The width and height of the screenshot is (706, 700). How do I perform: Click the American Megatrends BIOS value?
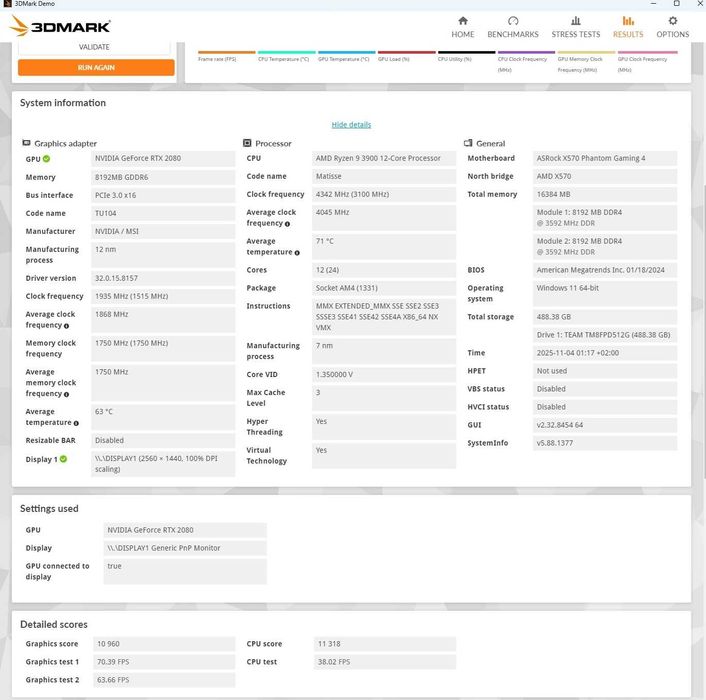(x=605, y=270)
